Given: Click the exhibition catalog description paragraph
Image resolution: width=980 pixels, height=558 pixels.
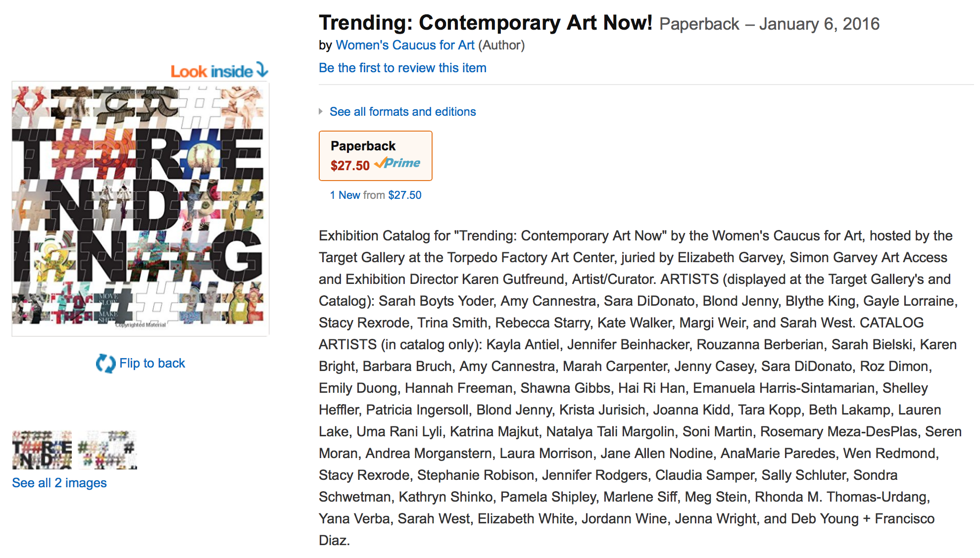Looking at the screenshot, I should [x=640, y=388].
